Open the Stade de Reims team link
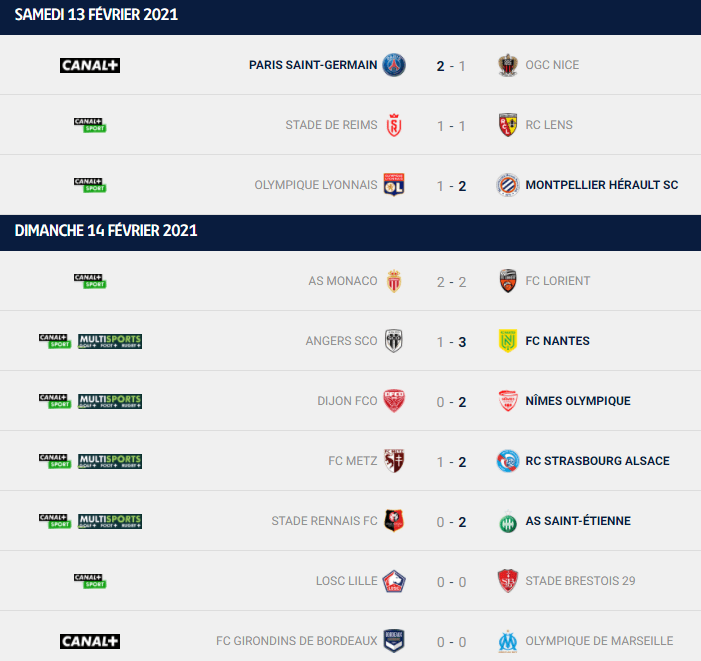Viewport: 701px width, 661px height. [331, 125]
